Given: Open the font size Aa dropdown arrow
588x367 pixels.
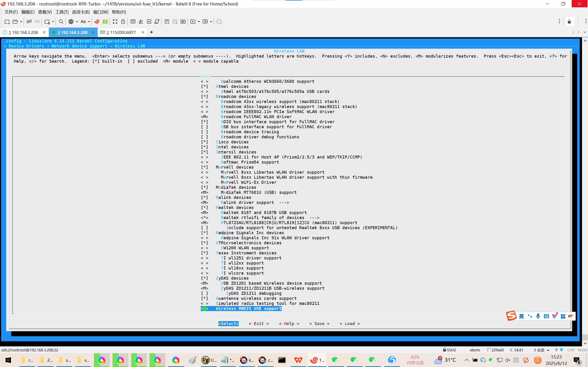Looking at the screenshot, I should (x=89, y=22).
